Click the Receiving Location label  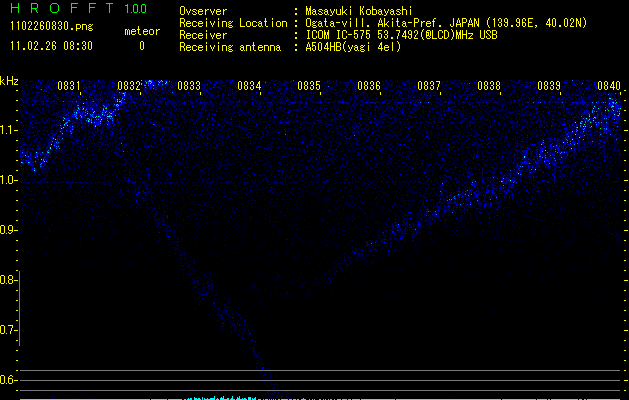(x=233, y=23)
